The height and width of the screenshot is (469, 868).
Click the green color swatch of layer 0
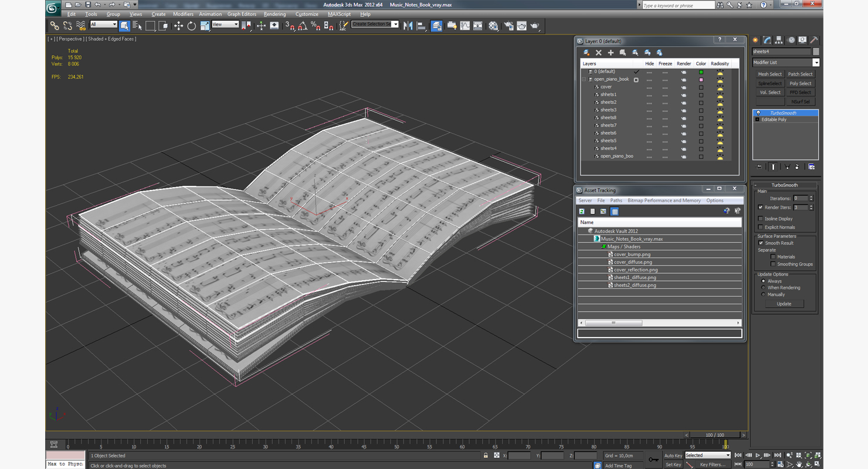click(701, 72)
